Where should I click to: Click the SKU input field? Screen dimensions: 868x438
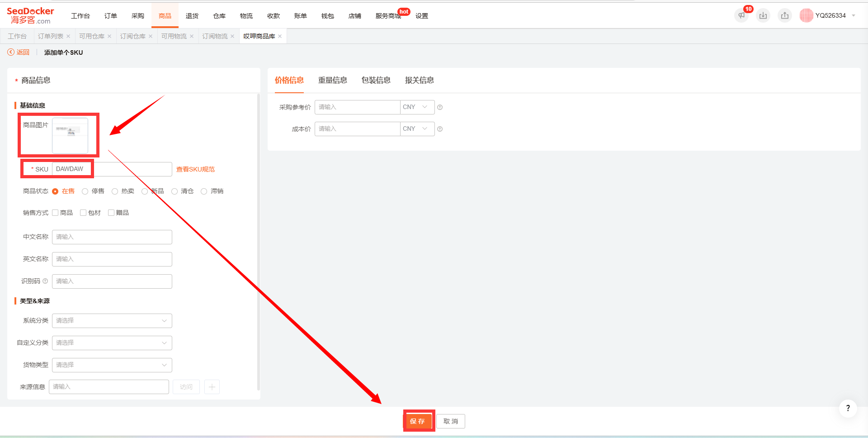point(112,169)
